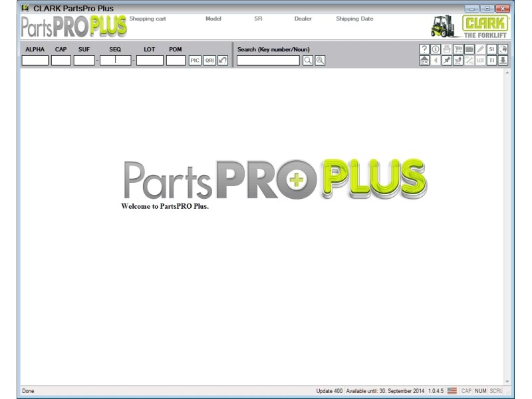532x399 pixels.
Task: Click the scrollbar up arrow
Action: pos(507,72)
